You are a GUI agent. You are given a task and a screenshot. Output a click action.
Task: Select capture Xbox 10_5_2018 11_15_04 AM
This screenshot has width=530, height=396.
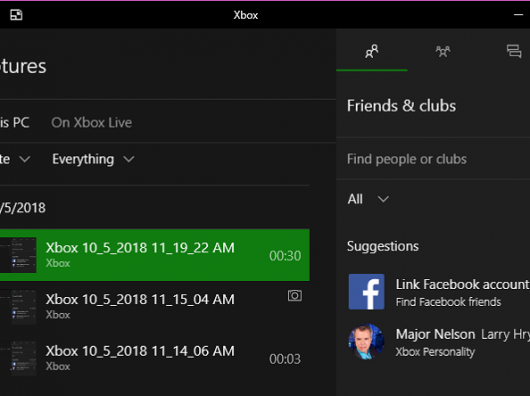(154, 306)
